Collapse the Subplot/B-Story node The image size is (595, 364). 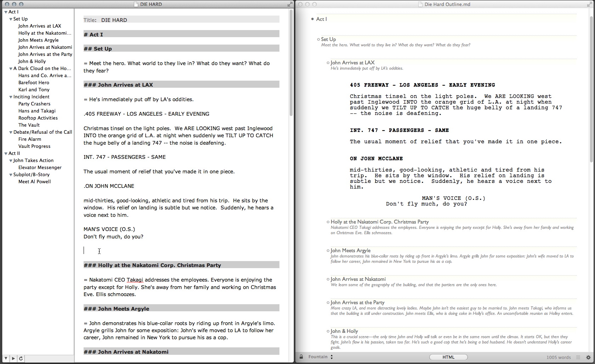[11, 175]
